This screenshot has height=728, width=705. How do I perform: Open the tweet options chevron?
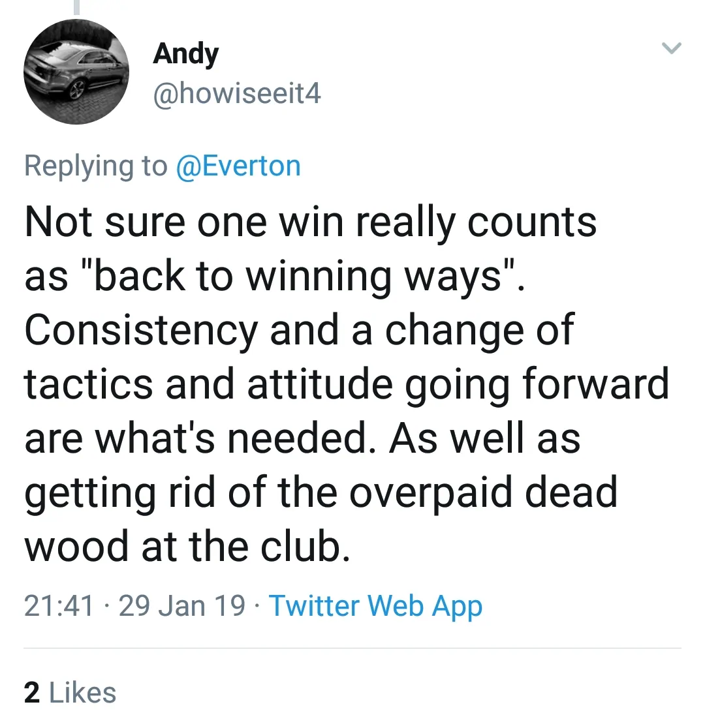coord(671,48)
